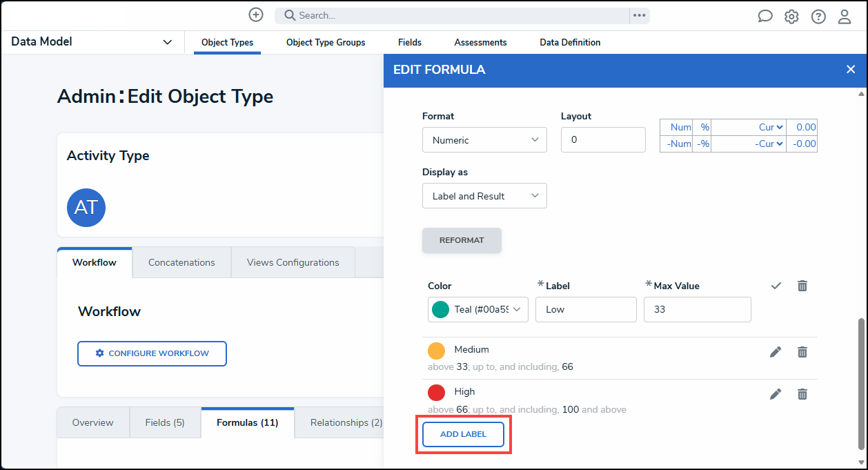Confirm the Low label with checkmark icon
The height and width of the screenshot is (470, 868).
776,286
